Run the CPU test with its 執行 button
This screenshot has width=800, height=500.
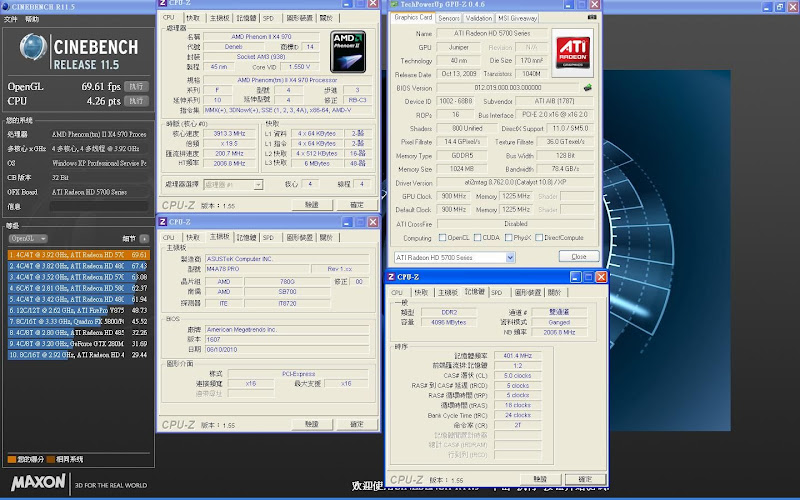(x=136, y=101)
